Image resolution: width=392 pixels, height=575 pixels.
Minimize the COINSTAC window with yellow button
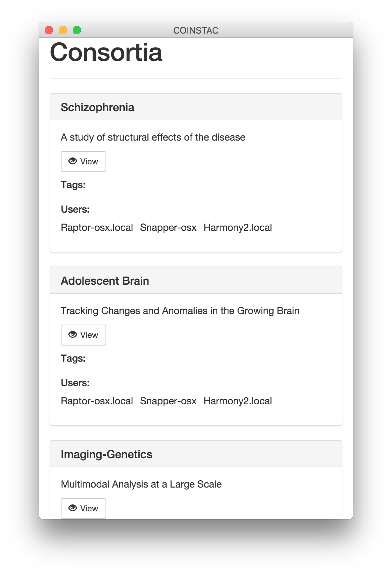pos(63,30)
